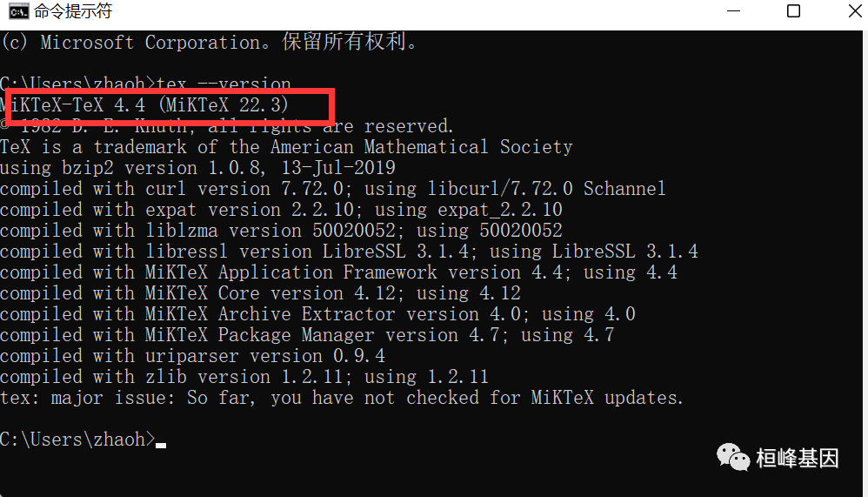This screenshot has width=868, height=497.
Task: Click the typed "tex --version" command
Action: (224, 85)
